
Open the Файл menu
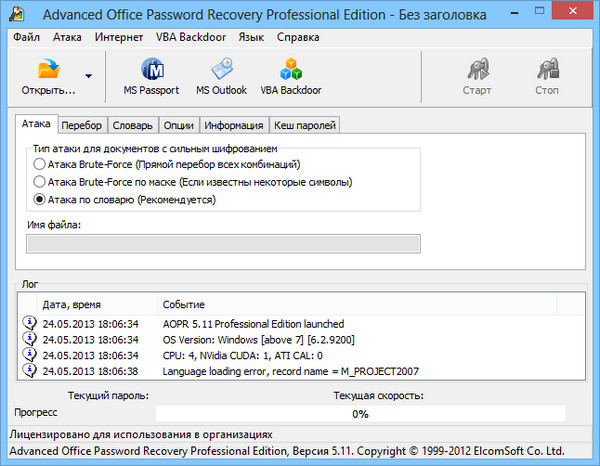[27, 37]
